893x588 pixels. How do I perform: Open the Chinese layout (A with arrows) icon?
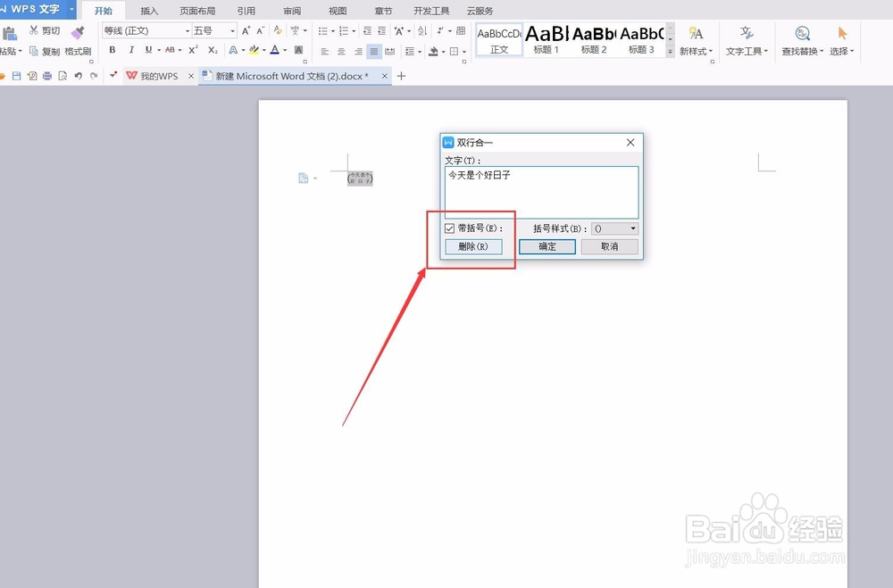[x=399, y=30]
